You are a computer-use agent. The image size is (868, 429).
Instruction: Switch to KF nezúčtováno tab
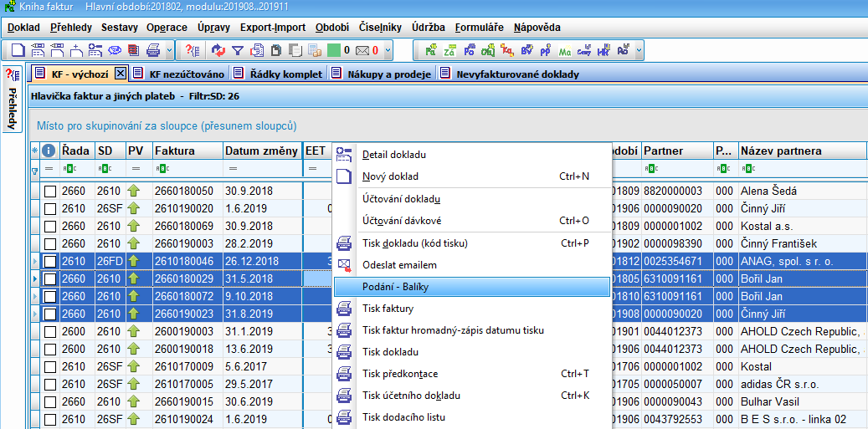pyautogui.click(x=179, y=74)
